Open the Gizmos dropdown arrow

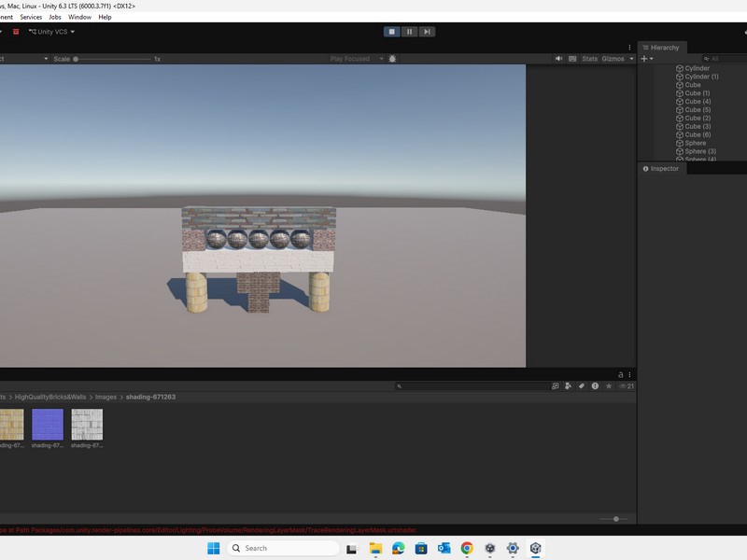pyautogui.click(x=631, y=59)
